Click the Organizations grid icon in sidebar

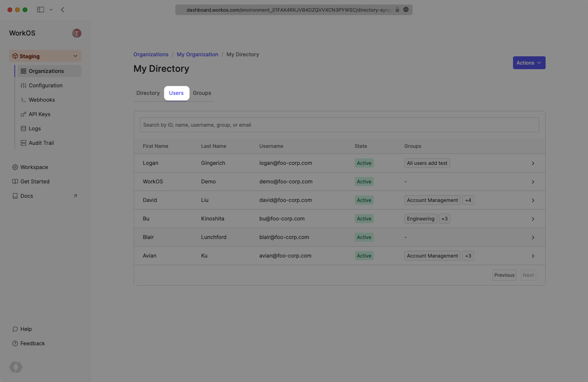click(23, 71)
